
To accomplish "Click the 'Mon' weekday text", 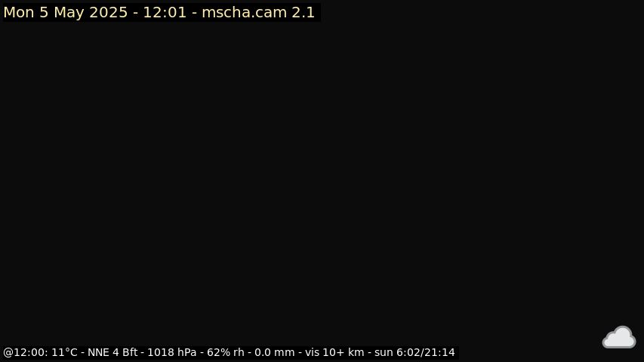I will [x=19, y=12].
